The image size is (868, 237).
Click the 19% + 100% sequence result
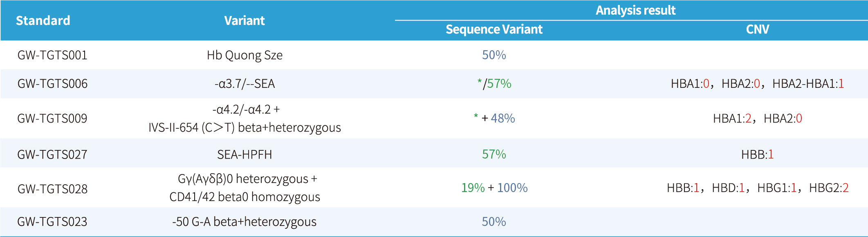[494, 188]
